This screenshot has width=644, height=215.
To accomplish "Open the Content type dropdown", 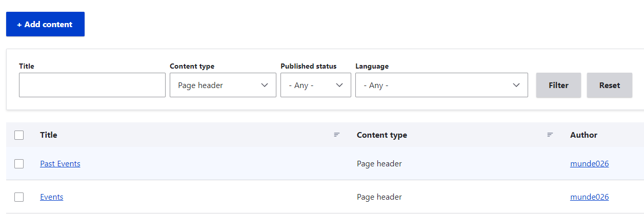I will [223, 85].
